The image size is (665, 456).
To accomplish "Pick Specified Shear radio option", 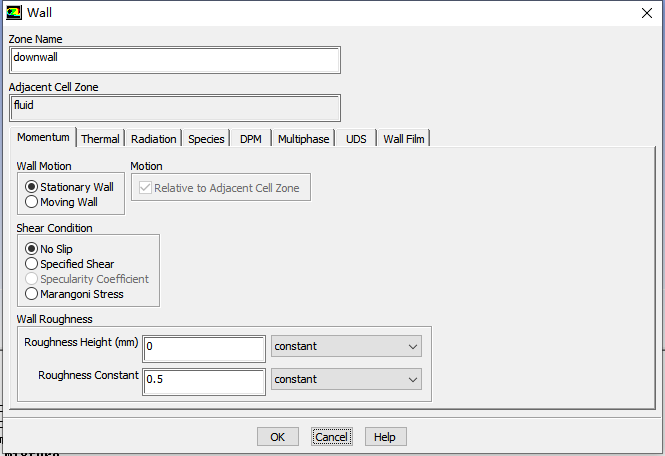I will [32, 264].
